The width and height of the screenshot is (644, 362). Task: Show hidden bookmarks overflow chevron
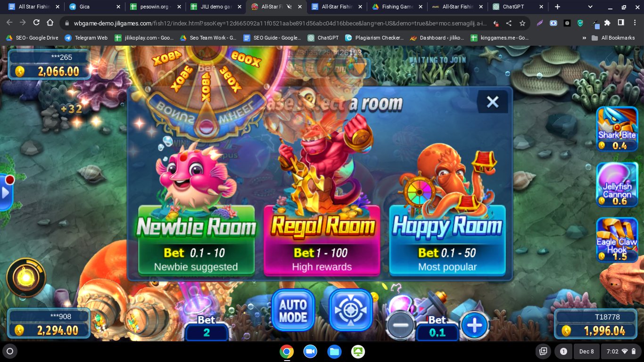tap(585, 38)
